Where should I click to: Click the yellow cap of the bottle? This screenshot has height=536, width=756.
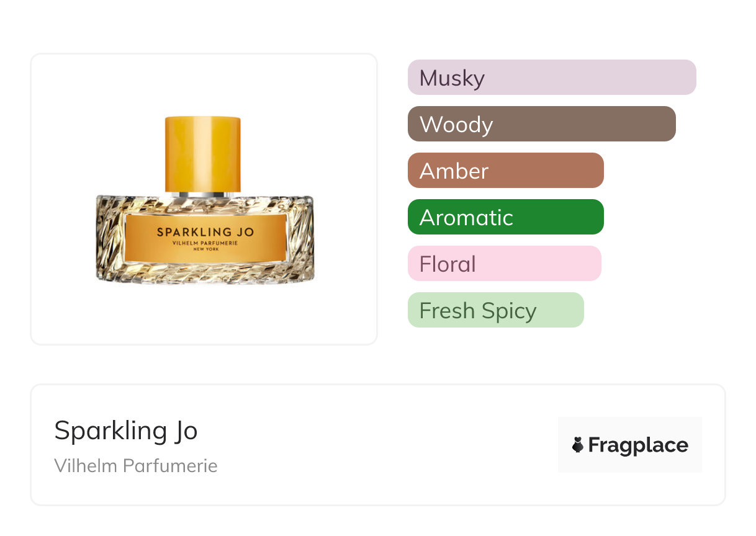202,153
